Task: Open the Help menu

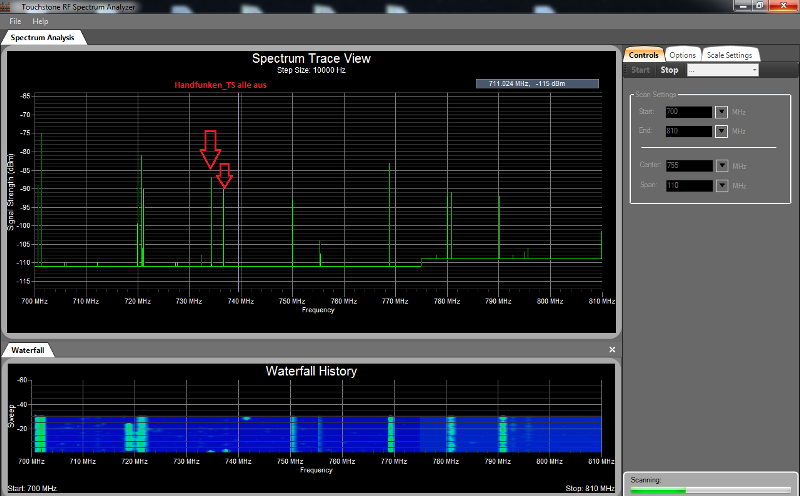Action: 40,21
